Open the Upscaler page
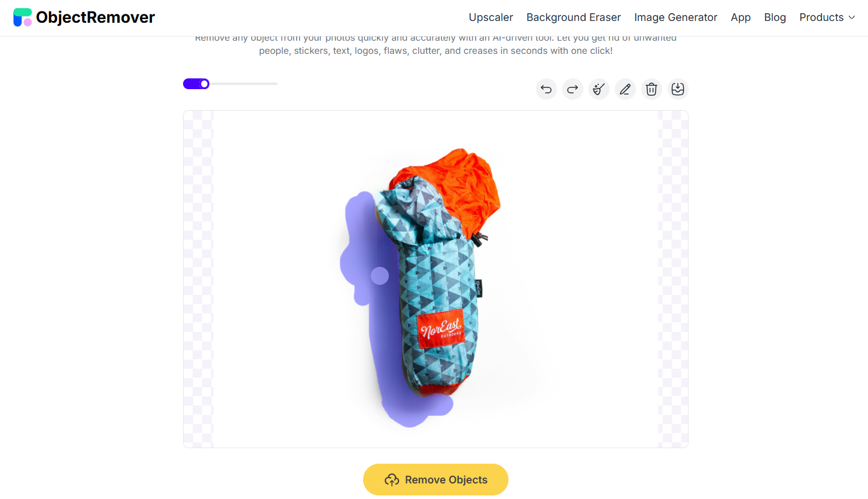Screen dimensions: 868x499 tap(491, 17)
